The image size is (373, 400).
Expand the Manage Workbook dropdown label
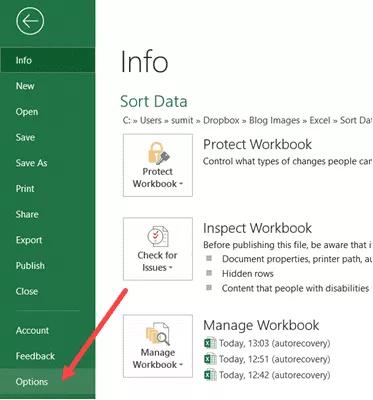click(158, 358)
